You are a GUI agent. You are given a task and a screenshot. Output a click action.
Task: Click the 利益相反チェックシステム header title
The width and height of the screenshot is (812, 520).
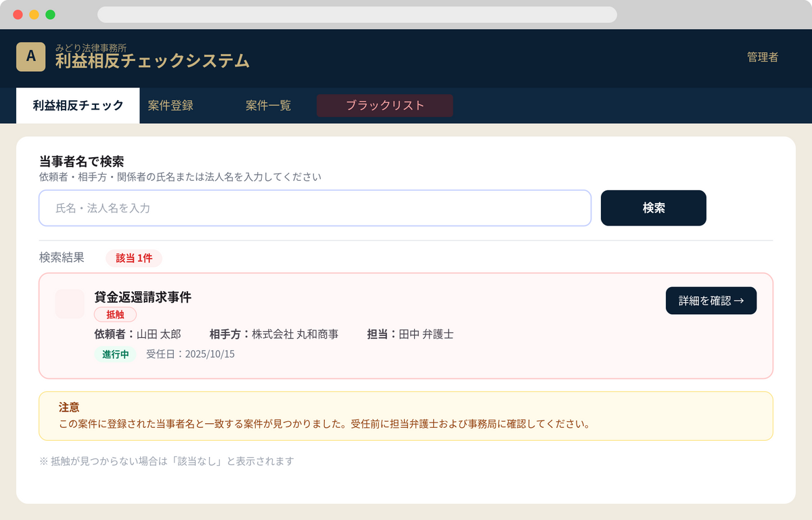coord(152,61)
